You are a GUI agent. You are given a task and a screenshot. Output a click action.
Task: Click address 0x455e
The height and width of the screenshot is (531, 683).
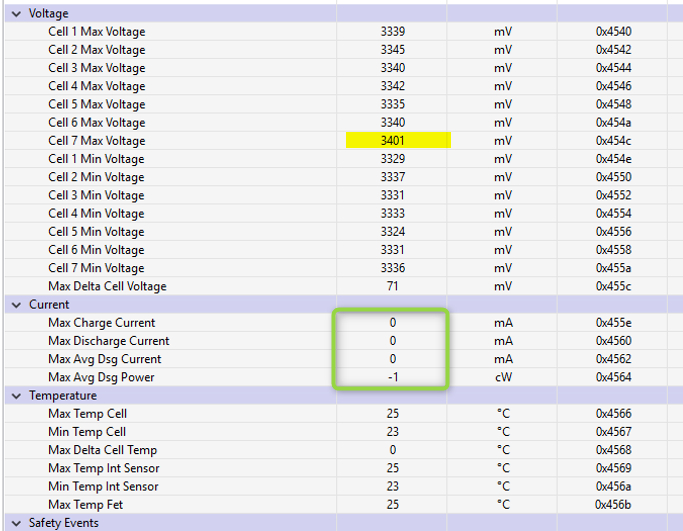613,323
